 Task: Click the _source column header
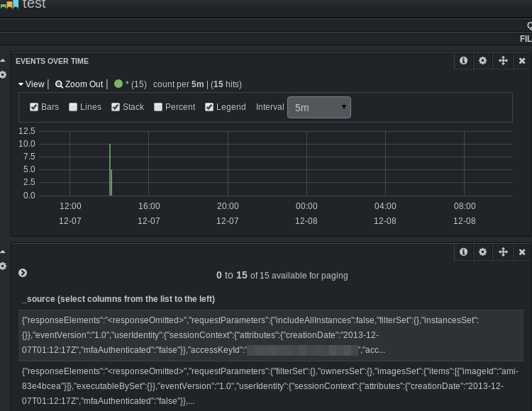click(118, 299)
